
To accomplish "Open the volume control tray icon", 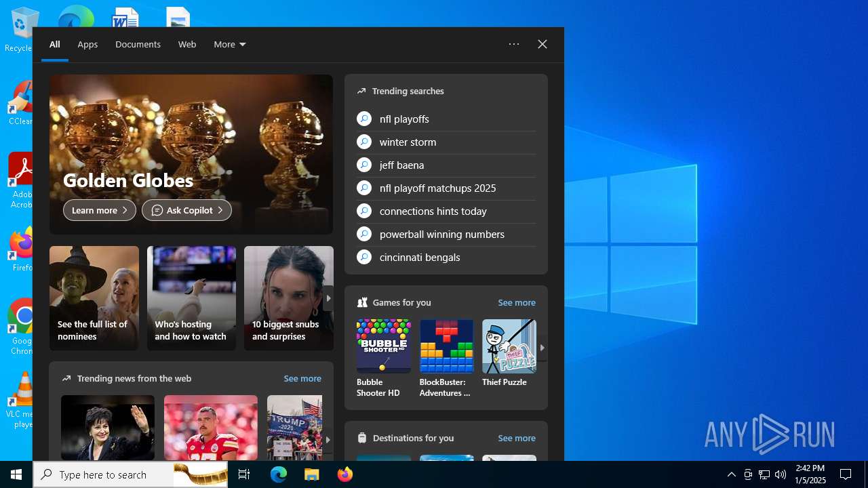I will (x=781, y=474).
